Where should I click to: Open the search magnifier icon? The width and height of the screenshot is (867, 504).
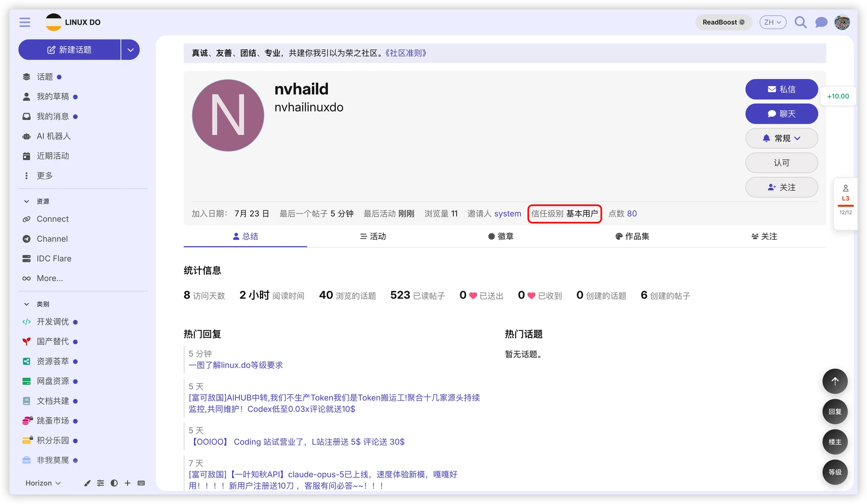tap(800, 22)
